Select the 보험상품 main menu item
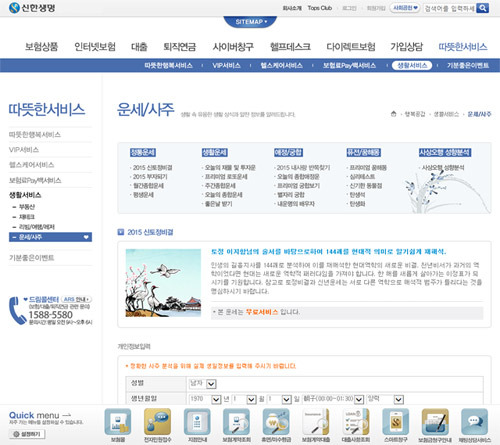 (x=42, y=47)
